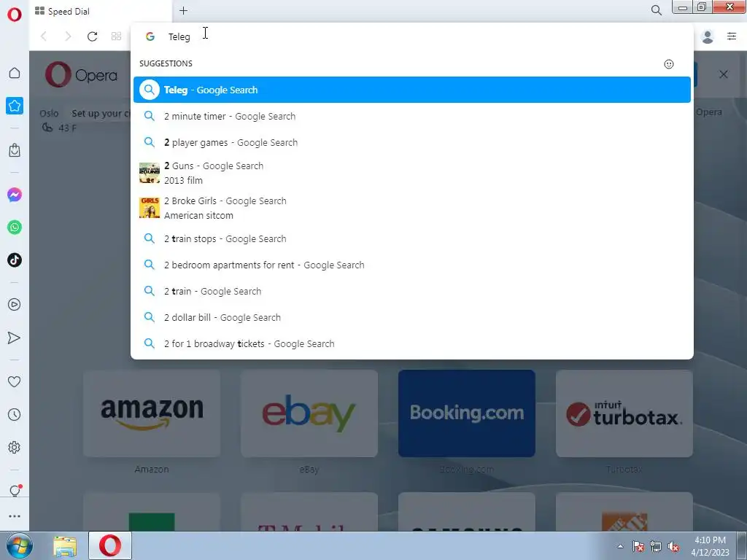Choose '2 for 1 broadway tickets' suggestion
The height and width of the screenshot is (560, 747).
[411, 343]
